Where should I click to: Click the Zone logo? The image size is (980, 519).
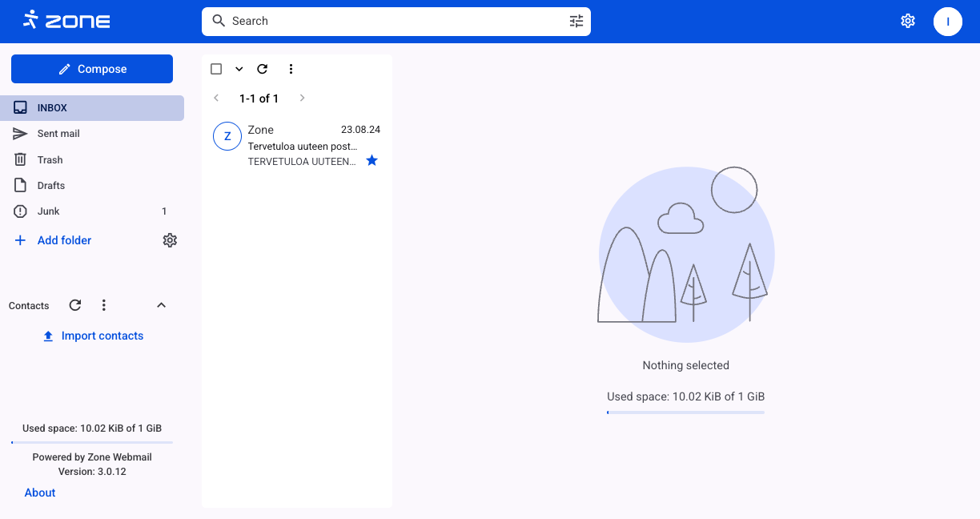[x=66, y=21]
